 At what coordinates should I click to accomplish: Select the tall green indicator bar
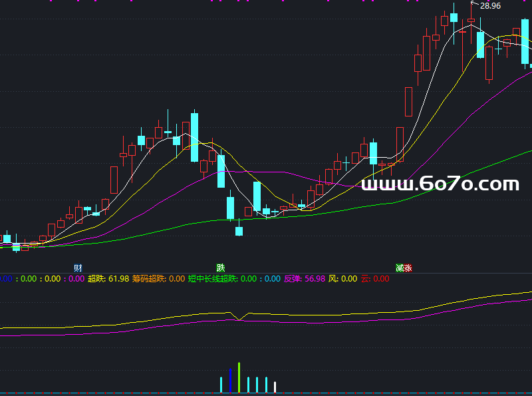(x=239, y=377)
